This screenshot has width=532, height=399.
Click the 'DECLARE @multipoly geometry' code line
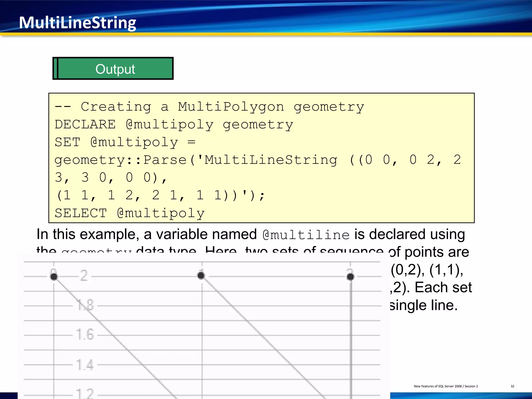click(174, 124)
